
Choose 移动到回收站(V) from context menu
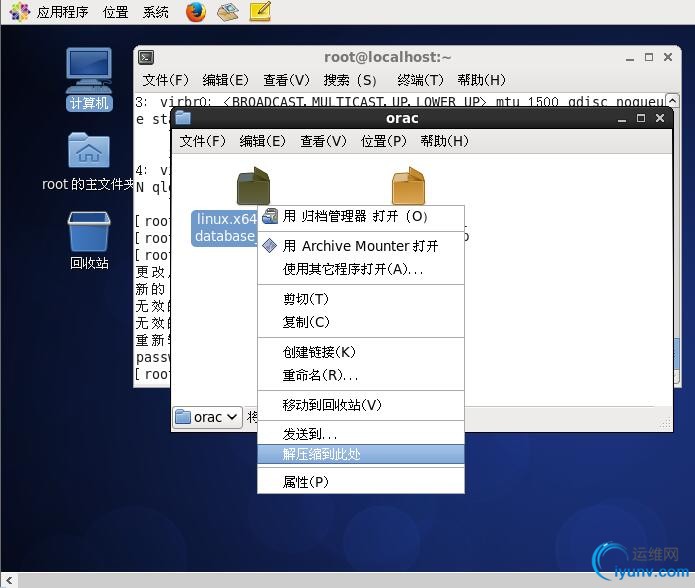coord(361,405)
